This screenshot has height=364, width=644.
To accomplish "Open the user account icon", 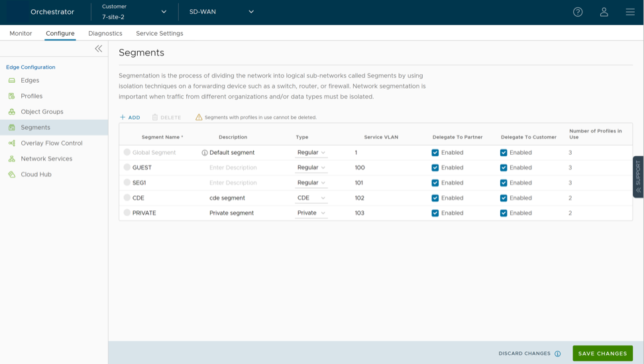I will coord(604,12).
